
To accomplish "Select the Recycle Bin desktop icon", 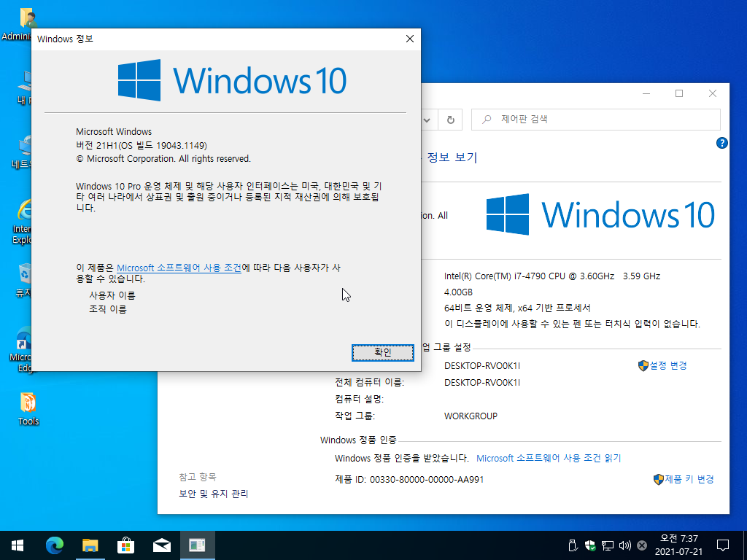I will [x=23, y=280].
